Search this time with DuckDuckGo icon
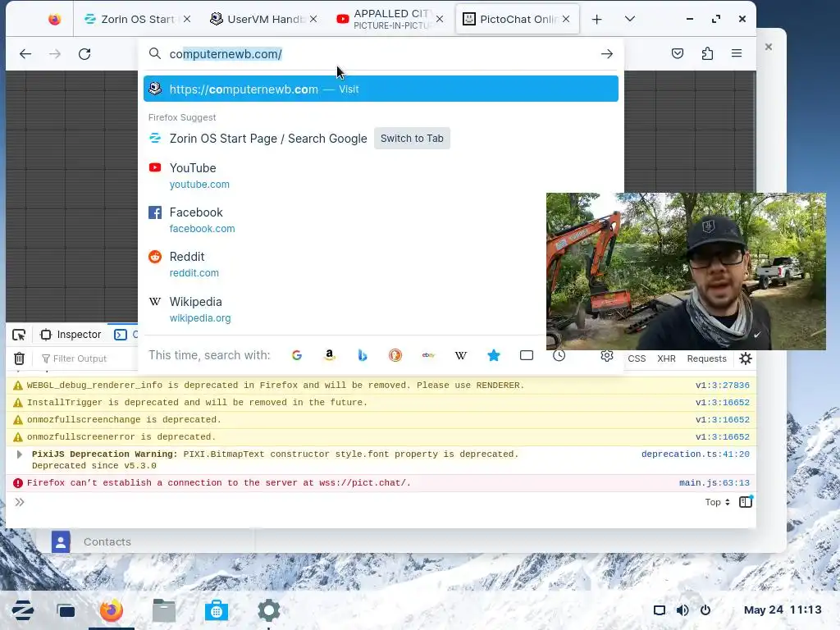This screenshot has height=630, width=840. click(395, 355)
